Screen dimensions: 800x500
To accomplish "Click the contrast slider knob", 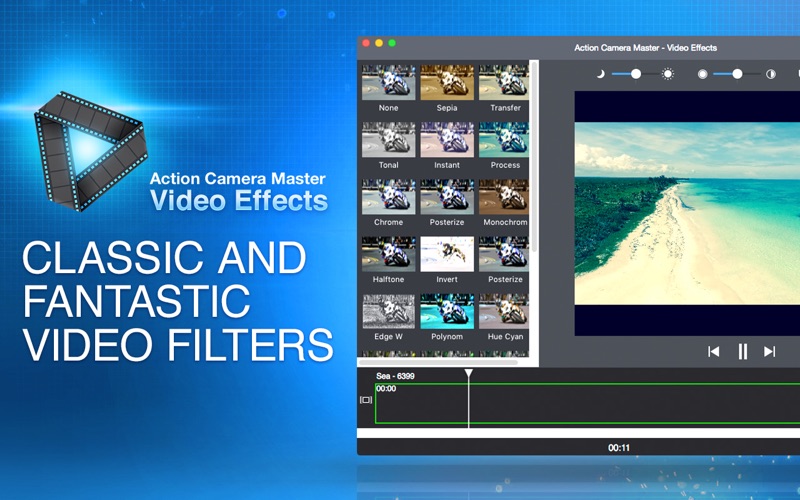I will (737, 74).
